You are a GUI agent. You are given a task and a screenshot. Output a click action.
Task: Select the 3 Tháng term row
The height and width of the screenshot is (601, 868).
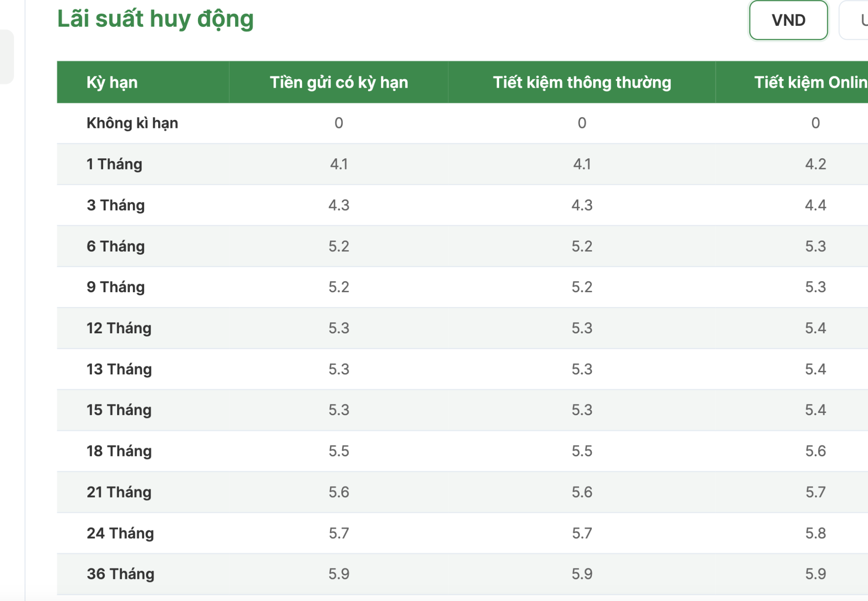[x=115, y=205]
